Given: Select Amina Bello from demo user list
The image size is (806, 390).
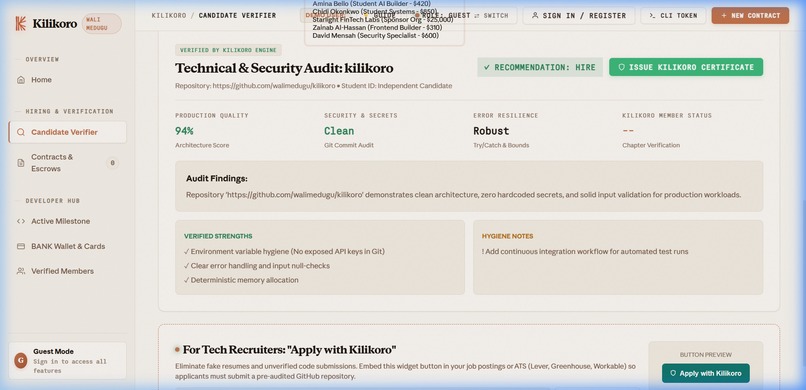Looking at the screenshot, I should [x=372, y=3].
